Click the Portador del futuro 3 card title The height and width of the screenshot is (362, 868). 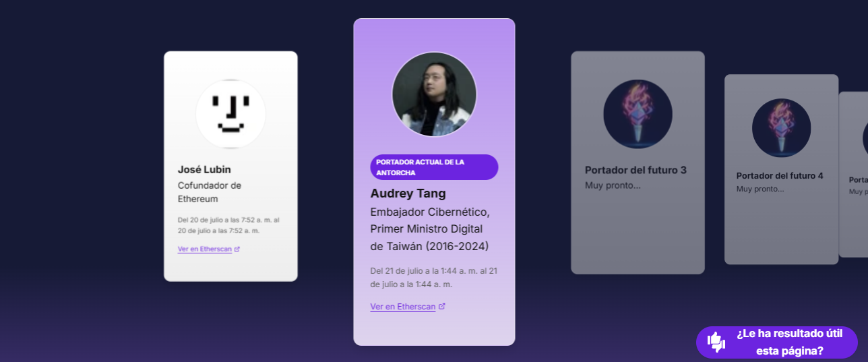click(x=635, y=170)
